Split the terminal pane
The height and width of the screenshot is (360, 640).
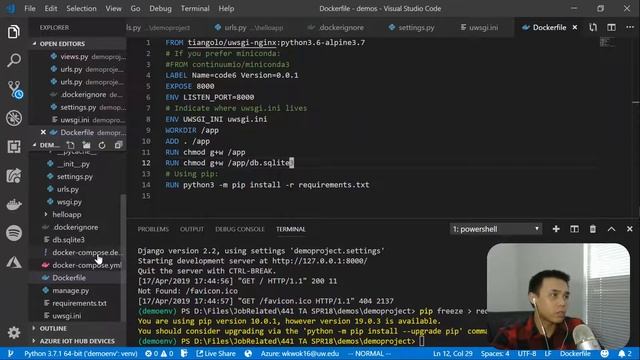pos(574,229)
